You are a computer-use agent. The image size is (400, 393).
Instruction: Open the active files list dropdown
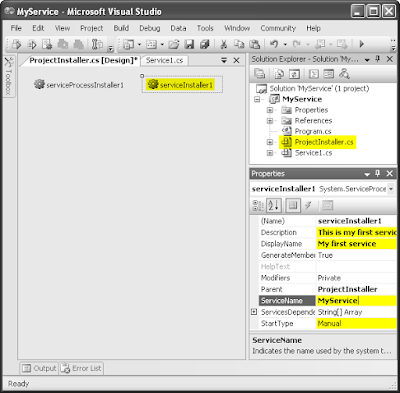pyautogui.click(x=224, y=60)
